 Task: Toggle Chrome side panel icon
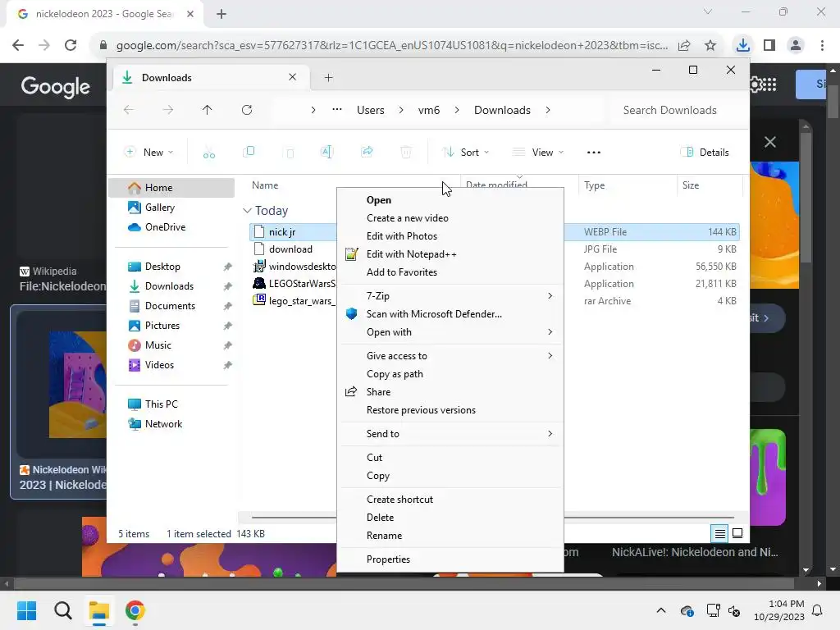click(769, 45)
